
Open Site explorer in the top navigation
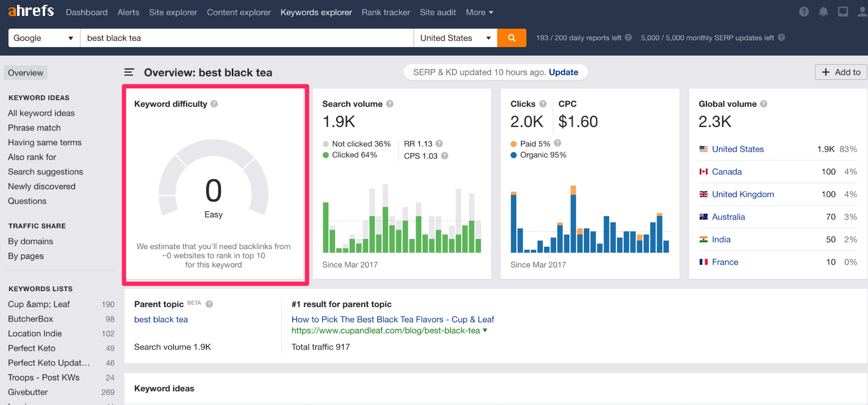173,12
